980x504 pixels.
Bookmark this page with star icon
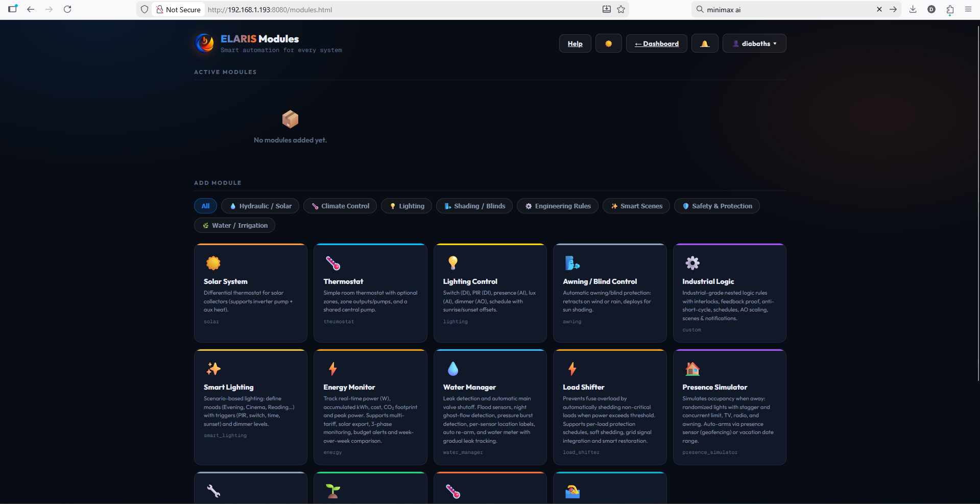click(621, 9)
